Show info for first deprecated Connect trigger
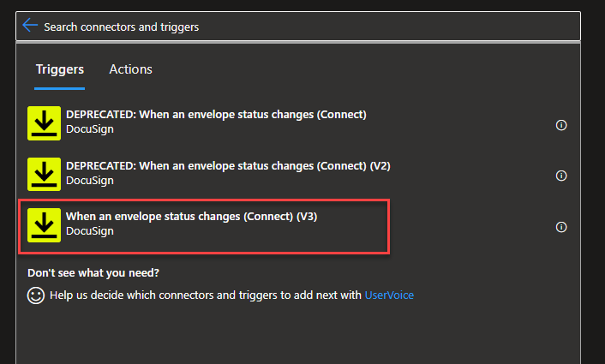The image size is (605, 364). pos(561,125)
